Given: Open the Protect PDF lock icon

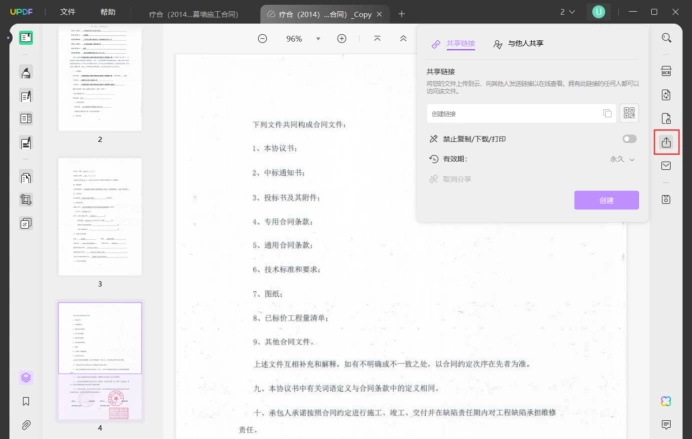Looking at the screenshot, I should pyautogui.click(x=666, y=119).
